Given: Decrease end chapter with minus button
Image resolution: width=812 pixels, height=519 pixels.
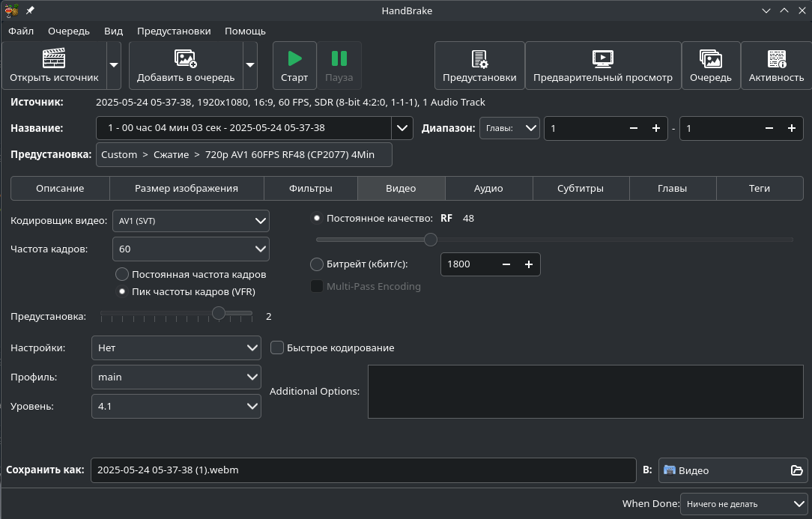Looking at the screenshot, I should pos(769,128).
